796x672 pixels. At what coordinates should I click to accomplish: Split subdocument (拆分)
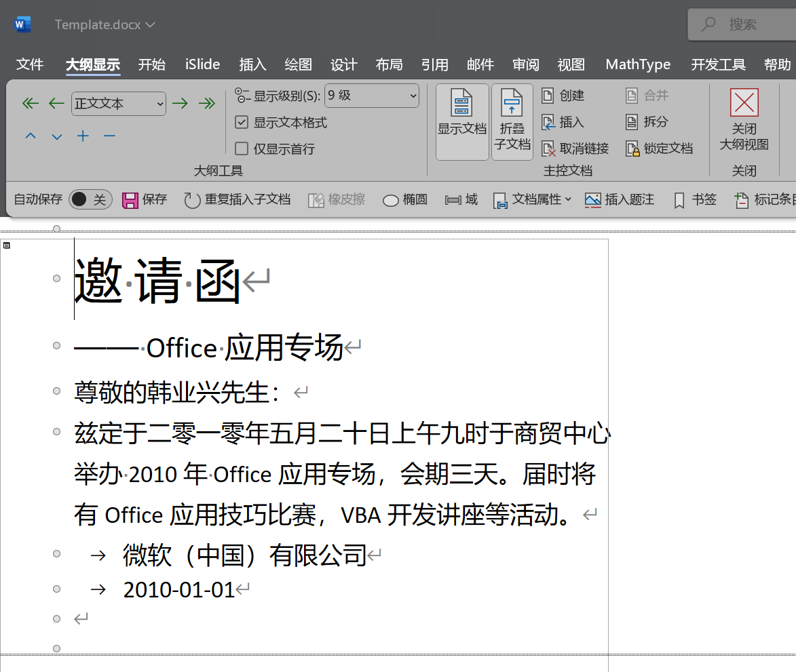point(646,122)
